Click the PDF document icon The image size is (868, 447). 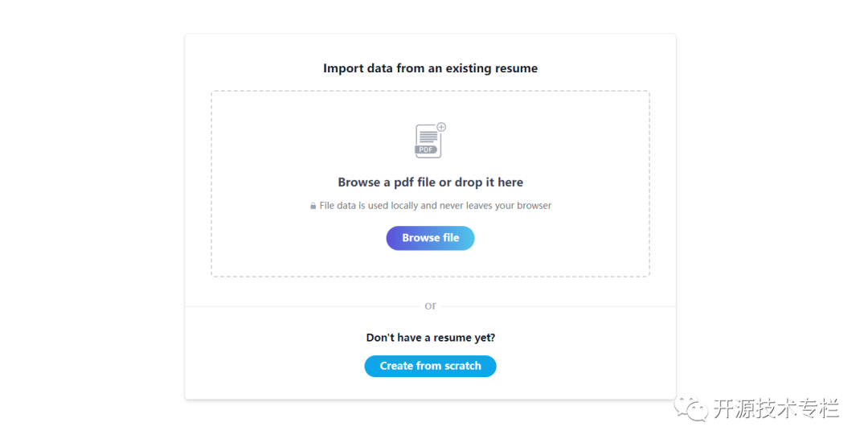coord(430,141)
